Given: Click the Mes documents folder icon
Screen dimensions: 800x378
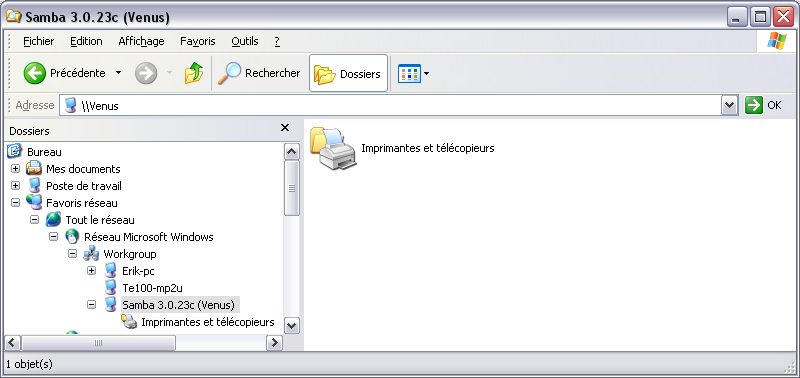Looking at the screenshot, I should pyautogui.click(x=34, y=168).
